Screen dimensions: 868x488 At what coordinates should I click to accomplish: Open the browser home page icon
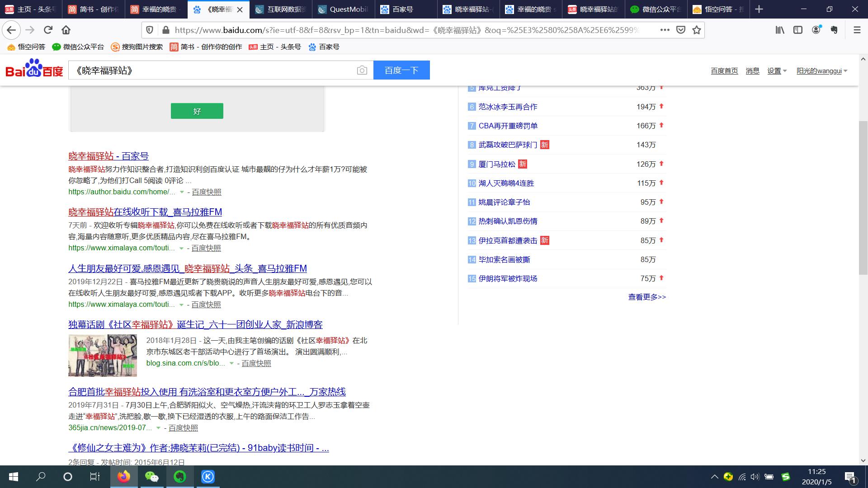coord(66,30)
